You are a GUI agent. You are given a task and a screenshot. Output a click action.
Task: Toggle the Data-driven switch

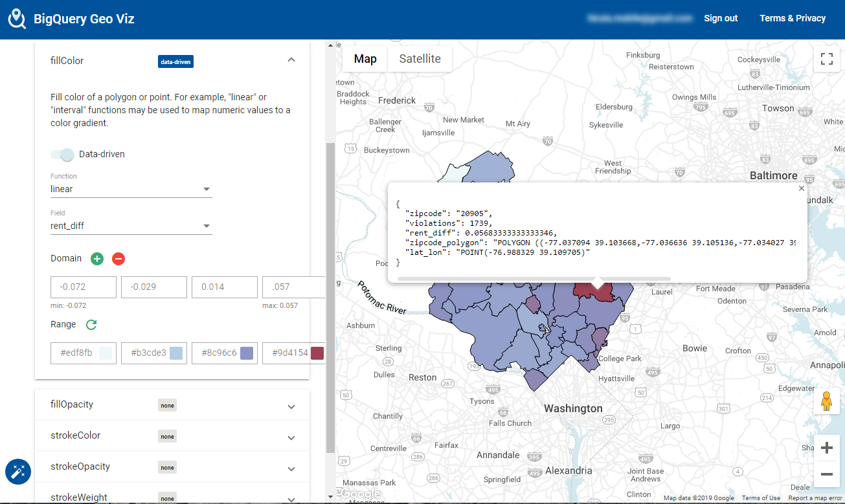point(63,155)
